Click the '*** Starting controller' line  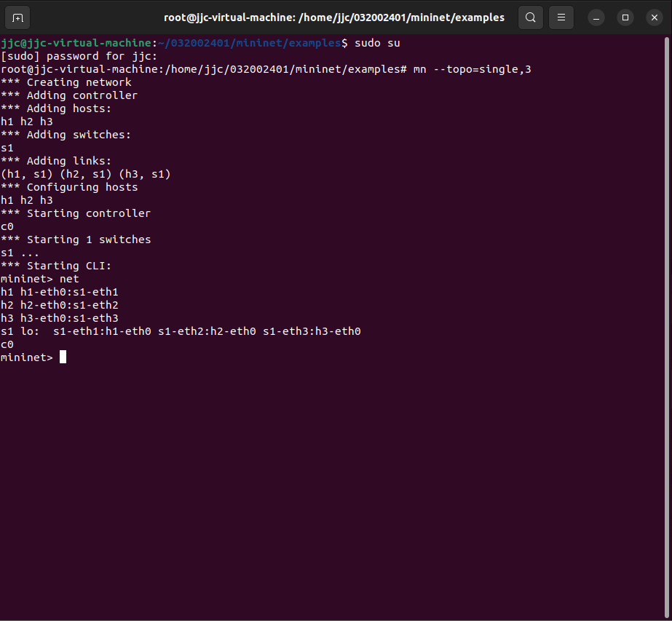(x=76, y=213)
